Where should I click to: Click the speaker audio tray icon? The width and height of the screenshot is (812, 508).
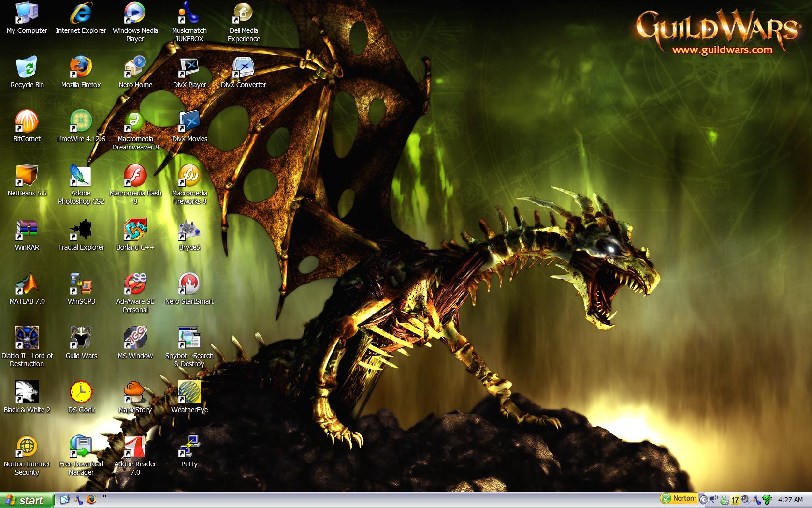click(x=745, y=499)
